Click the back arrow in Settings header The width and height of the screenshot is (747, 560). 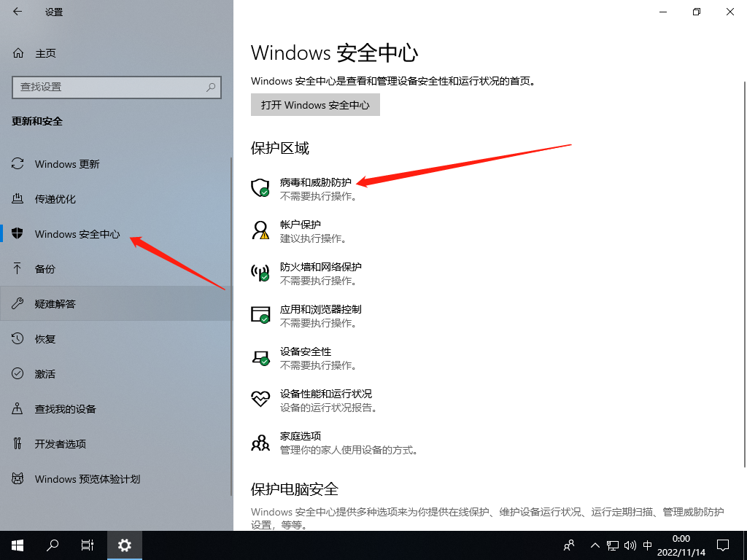pyautogui.click(x=18, y=12)
